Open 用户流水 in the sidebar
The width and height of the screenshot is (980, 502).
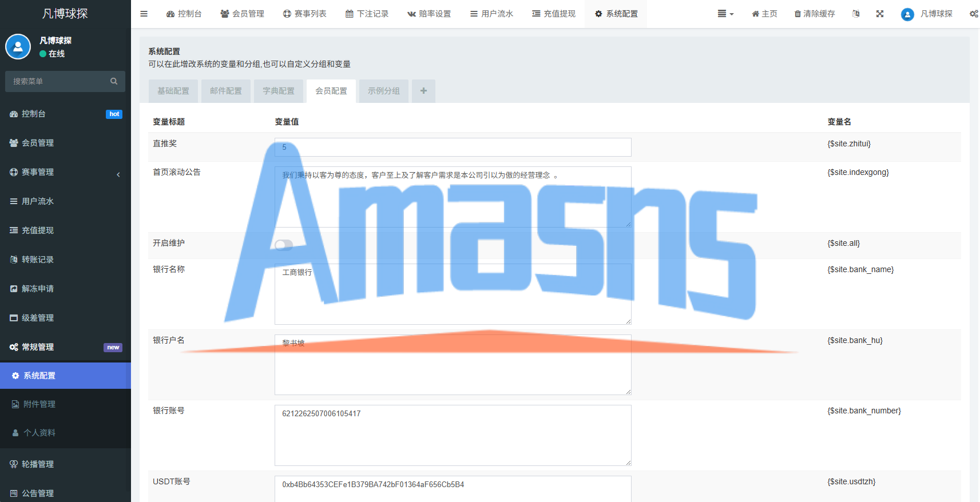pos(65,201)
